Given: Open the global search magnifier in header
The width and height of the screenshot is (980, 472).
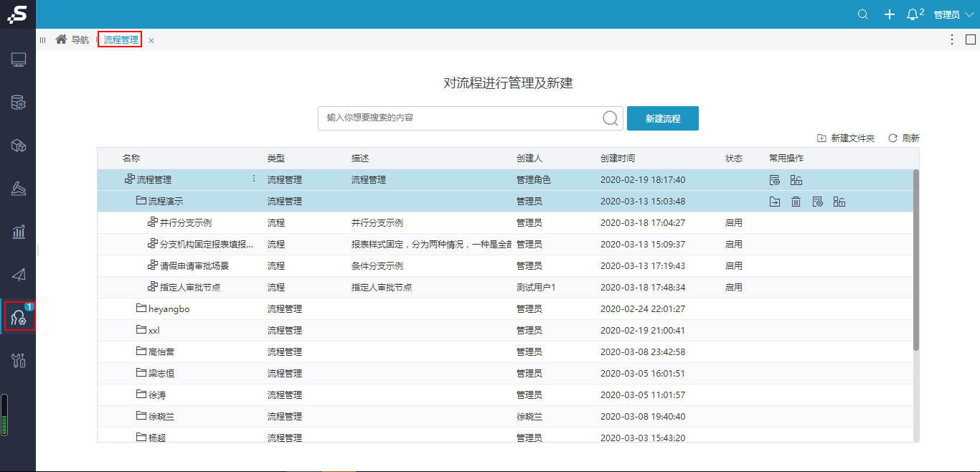Looking at the screenshot, I should [x=863, y=14].
